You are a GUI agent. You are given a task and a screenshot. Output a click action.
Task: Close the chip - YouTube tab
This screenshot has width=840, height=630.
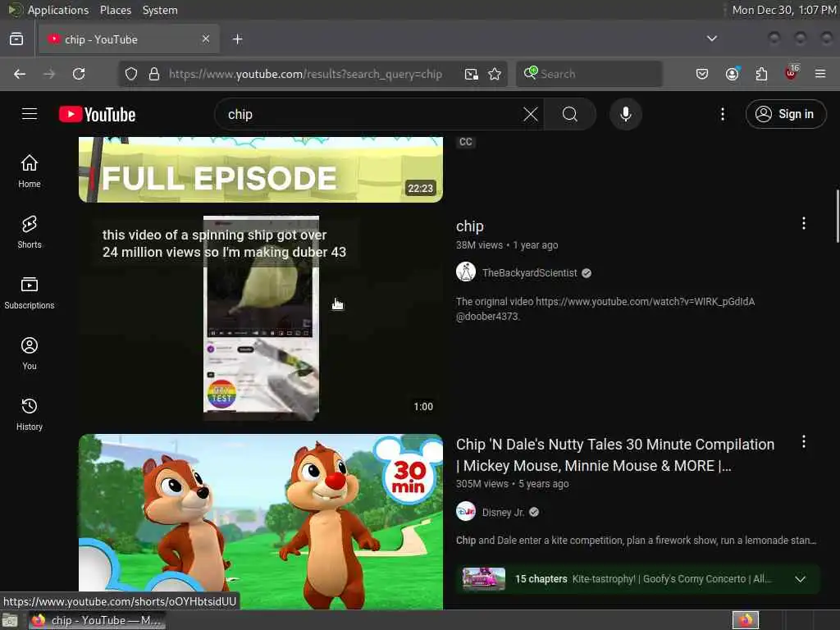click(206, 39)
